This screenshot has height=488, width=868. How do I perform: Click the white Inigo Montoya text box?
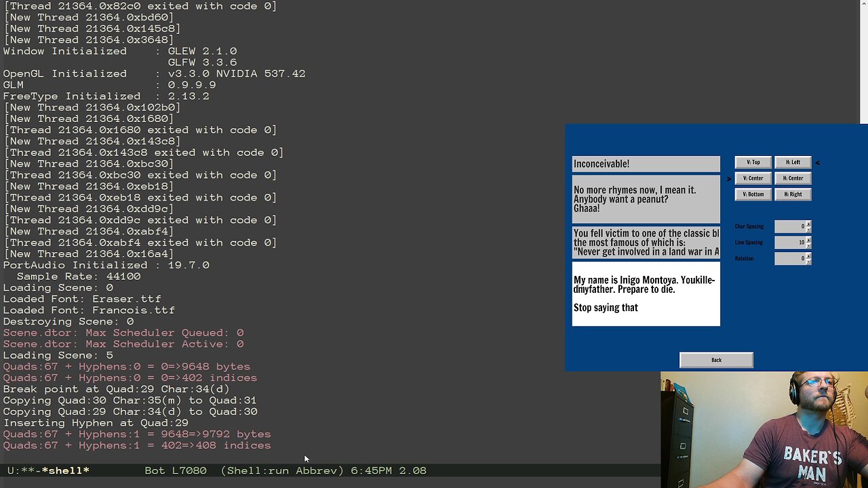point(646,294)
